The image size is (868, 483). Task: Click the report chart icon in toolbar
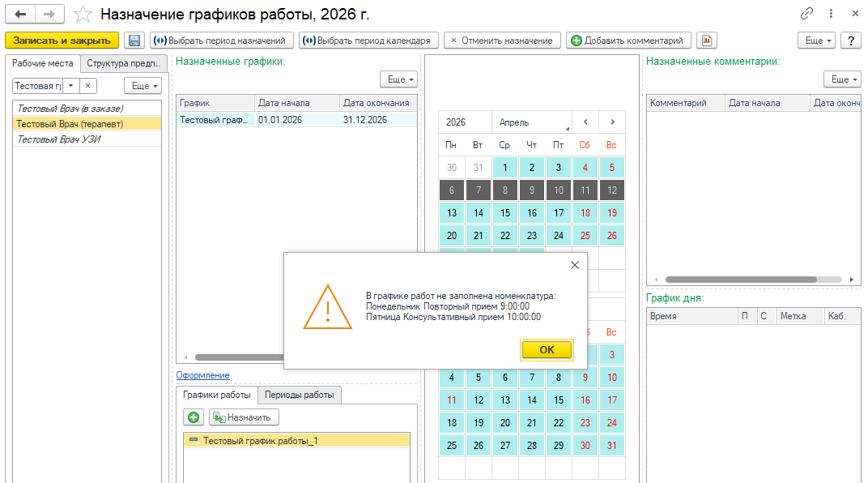pos(707,41)
